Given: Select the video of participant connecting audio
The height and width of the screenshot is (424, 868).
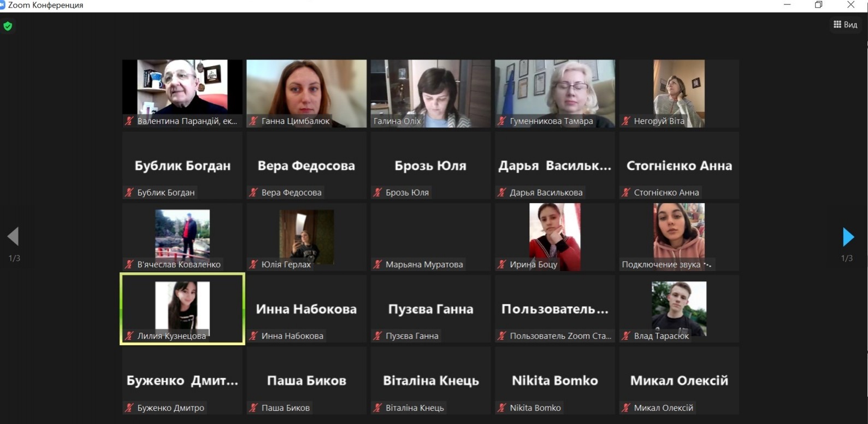Looking at the screenshot, I should (x=679, y=237).
